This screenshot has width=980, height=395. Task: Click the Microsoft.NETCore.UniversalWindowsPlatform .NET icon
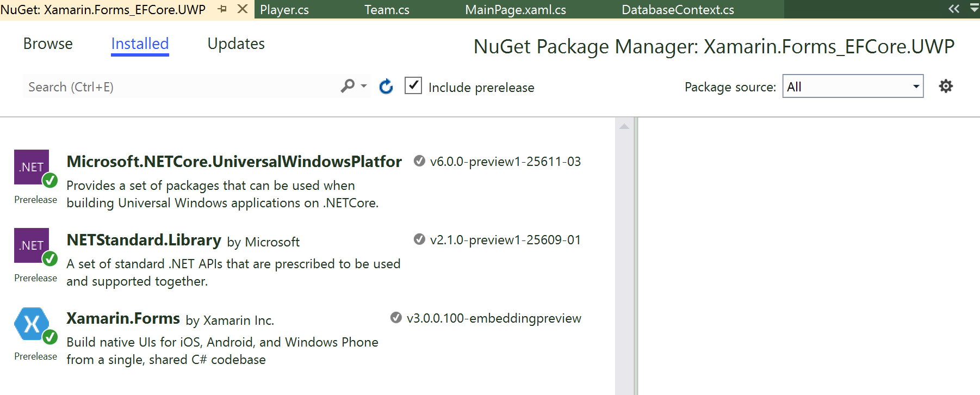click(x=32, y=167)
